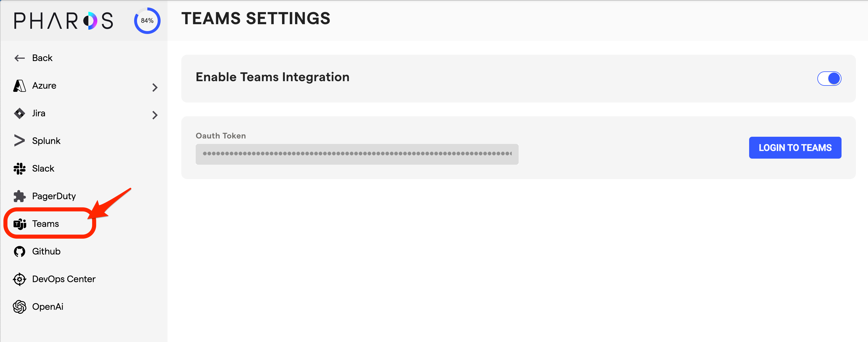The image size is (868, 342).
Task: Click the Slack hashtag icon
Action: point(20,168)
